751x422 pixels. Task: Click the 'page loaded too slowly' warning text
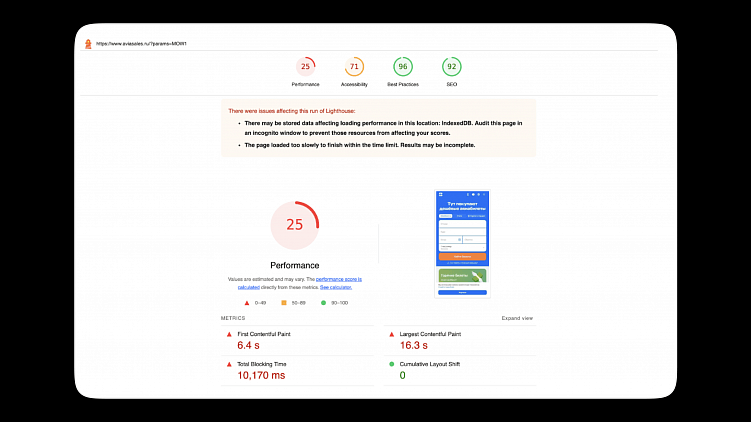click(360, 145)
